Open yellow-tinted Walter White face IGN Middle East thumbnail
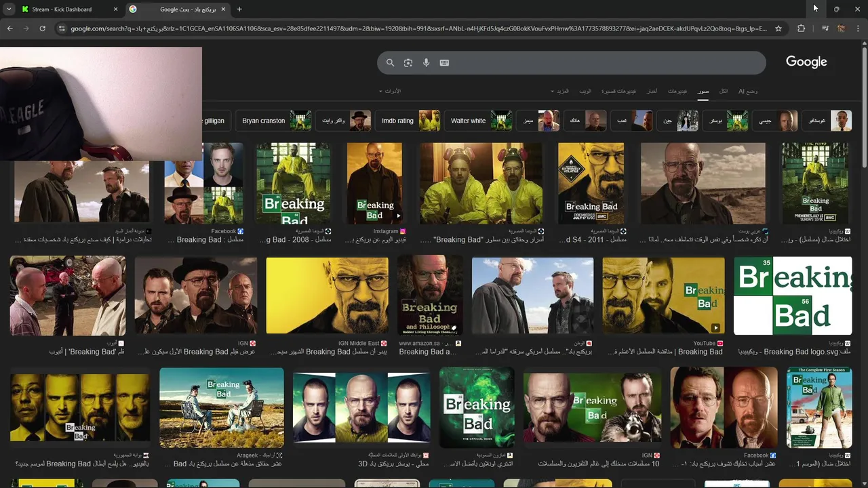This screenshot has height=488, width=868. [327, 296]
